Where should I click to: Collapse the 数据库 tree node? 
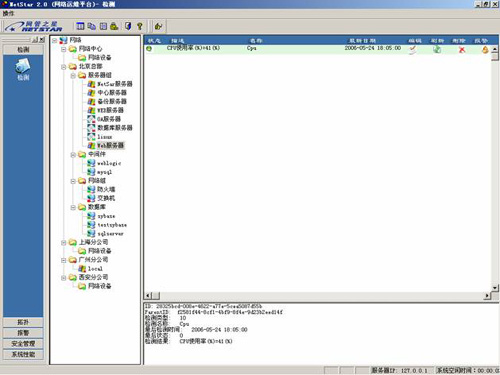click(73, 207)
